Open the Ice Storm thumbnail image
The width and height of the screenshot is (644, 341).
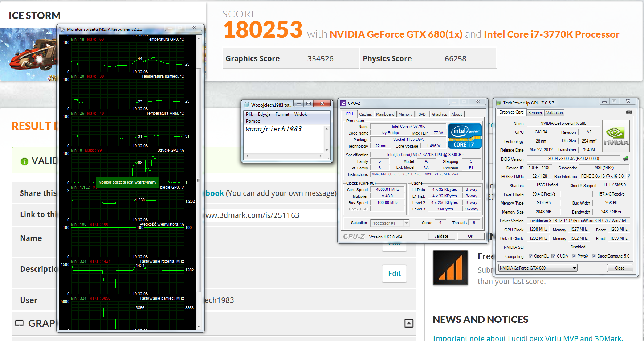coord(29,54)
